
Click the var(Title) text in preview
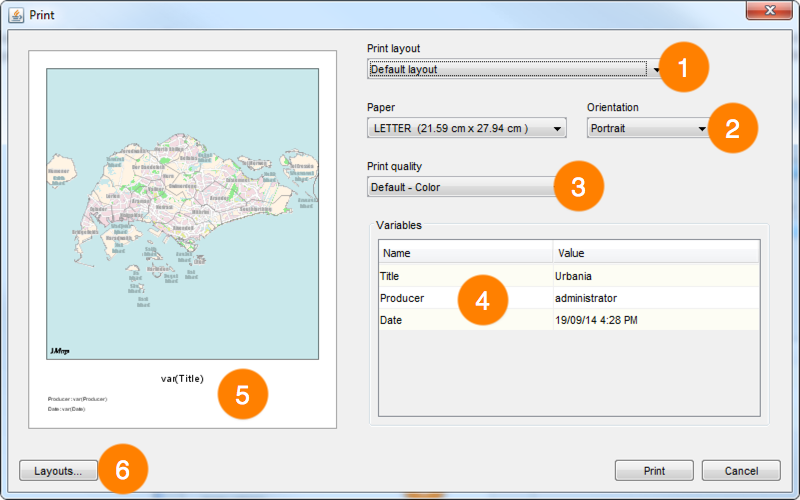[182, 379]
